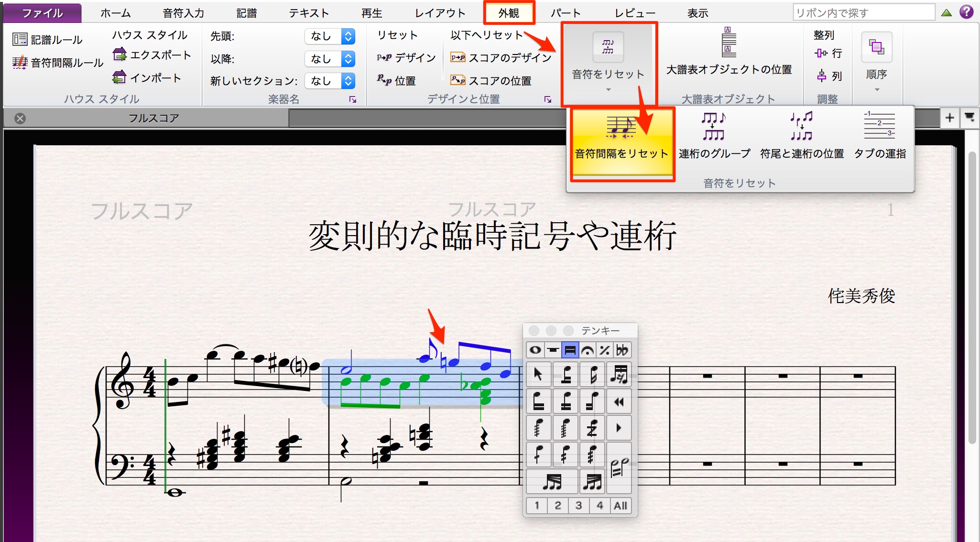Click the beamed-notes-with-rest keypad button
The image size is (980, 542).
click(x=619, y=374)
